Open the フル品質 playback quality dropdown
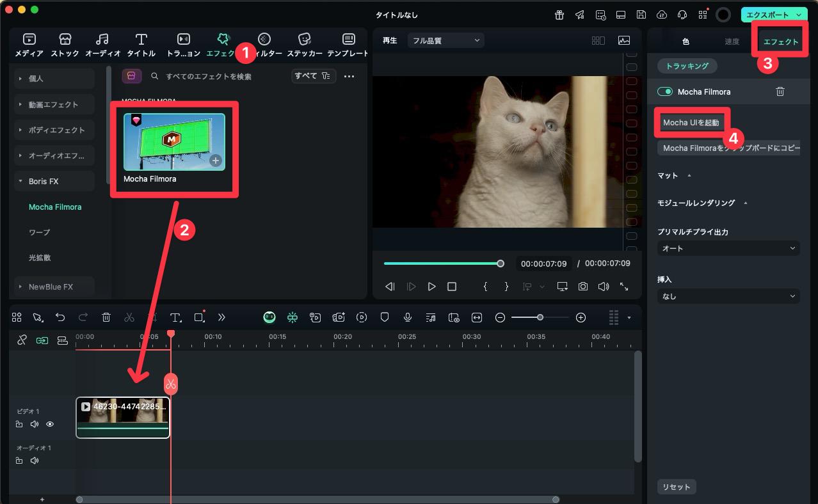Image resolution: width=818 pixels, height=504 pixels. [446, 40]
